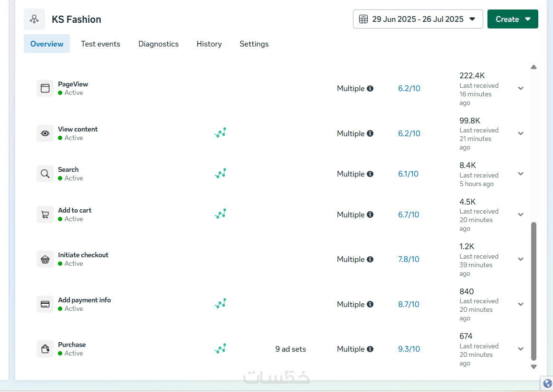Open the Diagnostics tab
553x392 pixels.
tap(158, 44)
